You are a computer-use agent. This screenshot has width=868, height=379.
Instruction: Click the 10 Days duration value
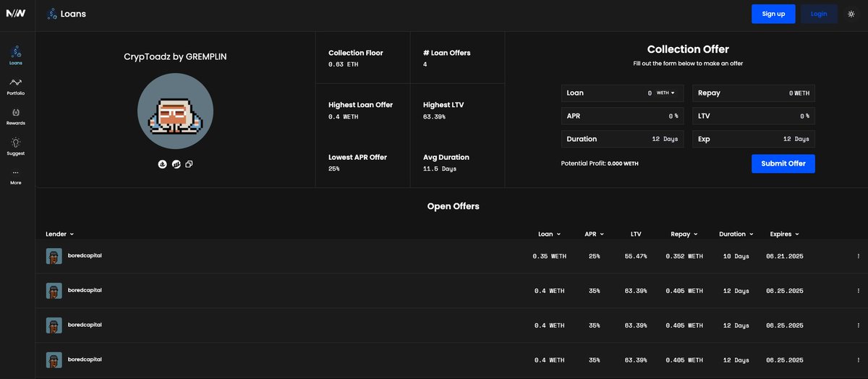(736, 256)
